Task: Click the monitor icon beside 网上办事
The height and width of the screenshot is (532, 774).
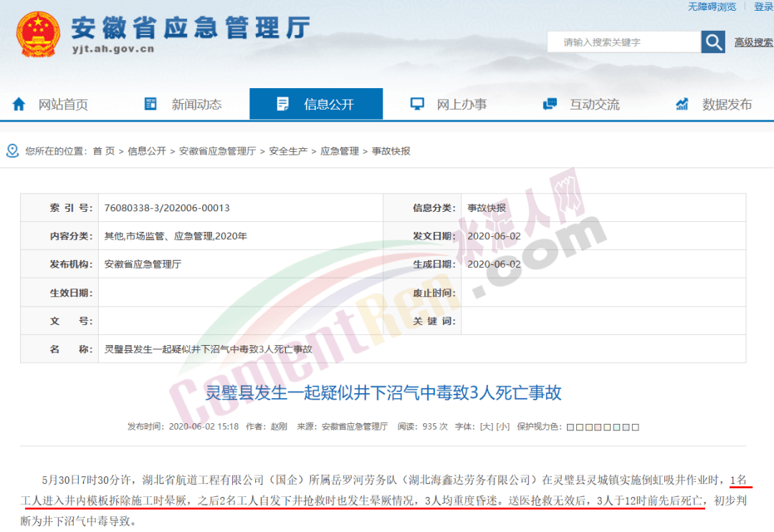Action: [417, 105]
